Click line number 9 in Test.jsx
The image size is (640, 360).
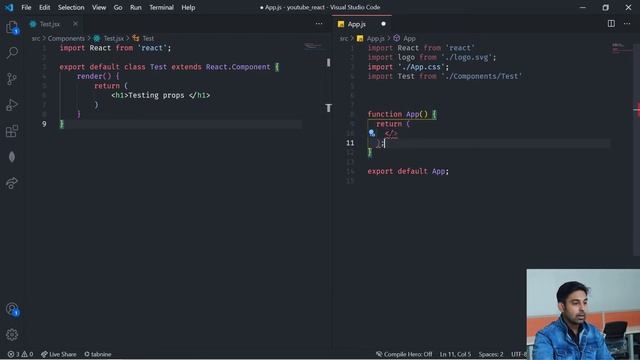[44, 124]
